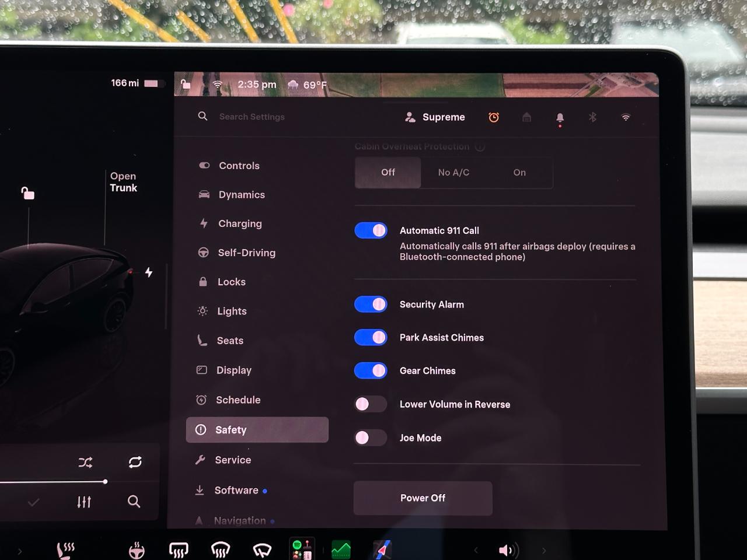Enable Joe Mode toggle

(371, 437)
